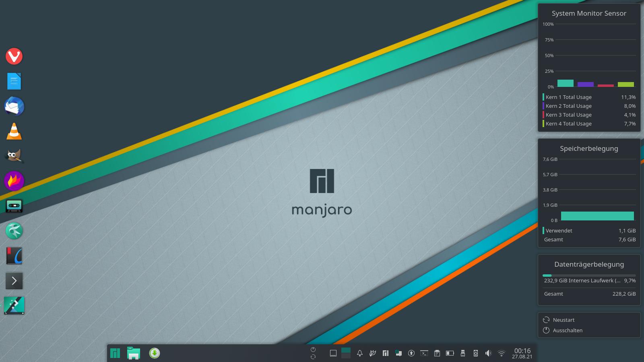Click the small power icon in taskbar

(x=313, y=350)
